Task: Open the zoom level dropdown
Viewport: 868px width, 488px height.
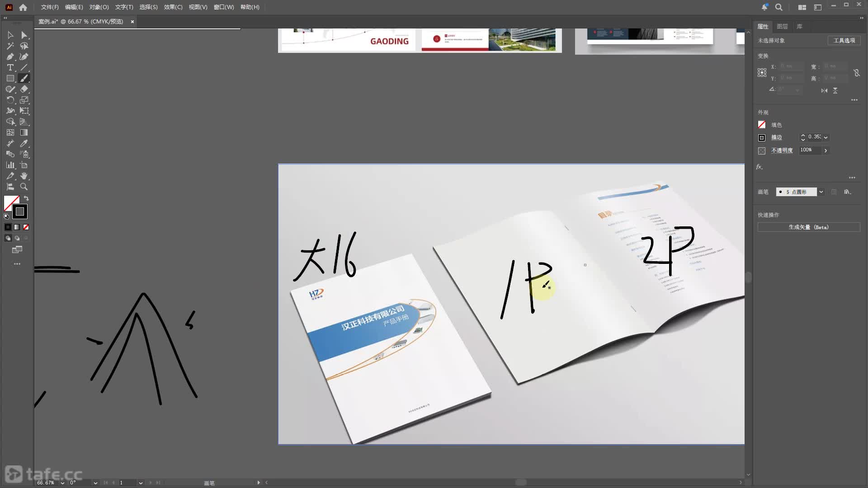Action: coord(62,483)
